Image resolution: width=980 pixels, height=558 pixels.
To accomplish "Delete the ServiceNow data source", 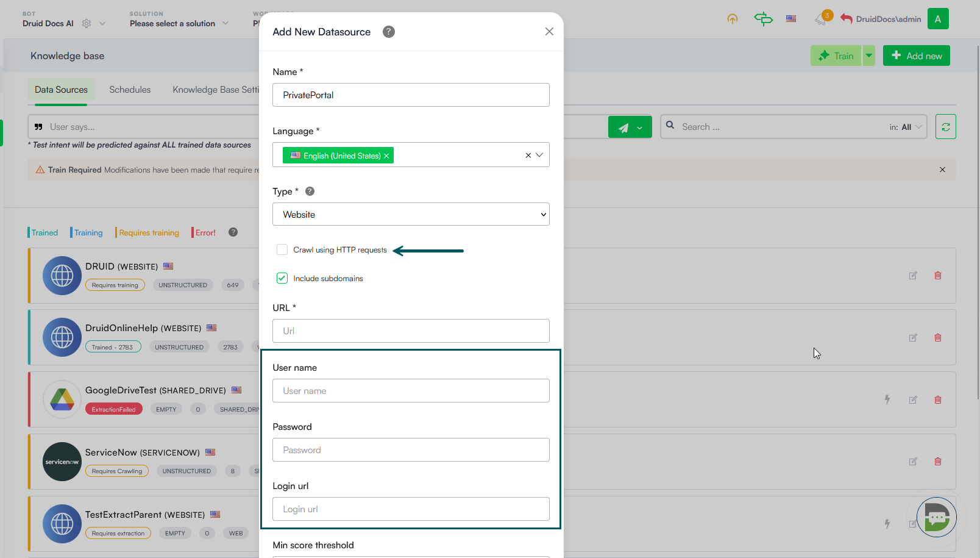I will 937,462.
